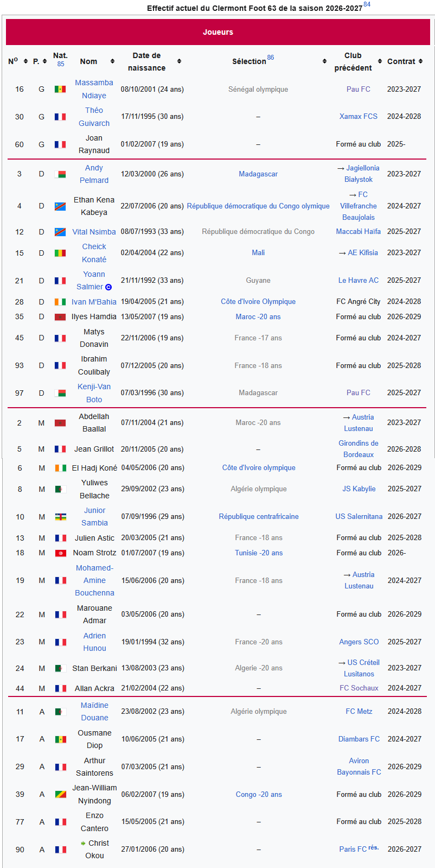Sort by Contrat column arrows
This screenshot has height=868, width=435.
(420, 61)
